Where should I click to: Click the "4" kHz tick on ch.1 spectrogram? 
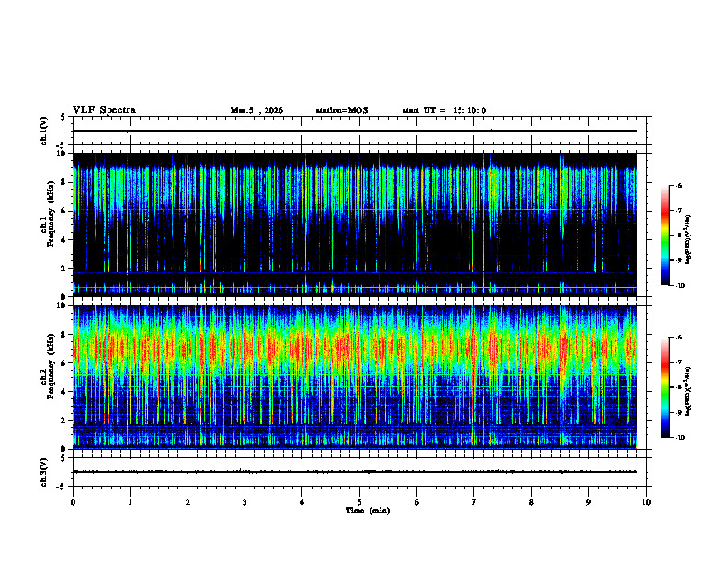(x=63, y=240)
